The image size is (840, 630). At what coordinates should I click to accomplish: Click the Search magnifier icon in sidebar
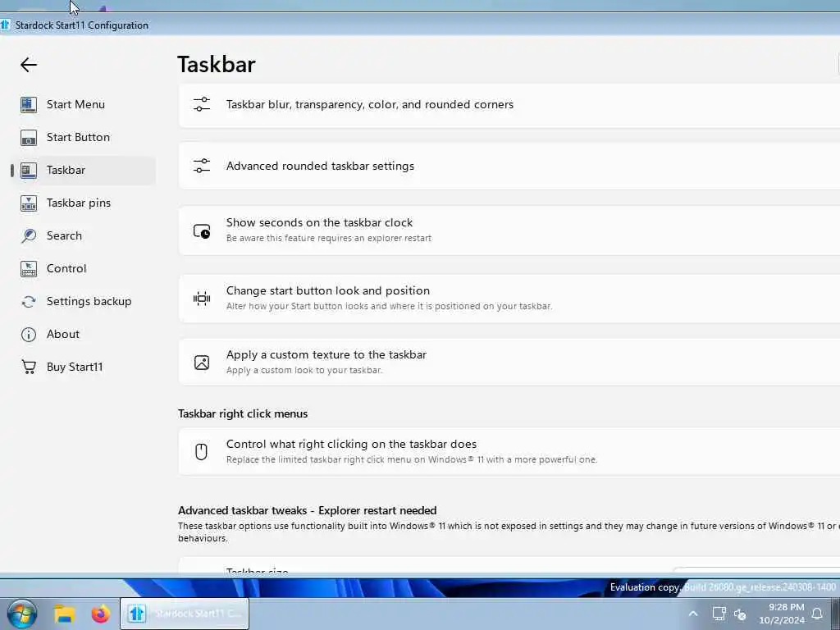[x=29, y=235]
